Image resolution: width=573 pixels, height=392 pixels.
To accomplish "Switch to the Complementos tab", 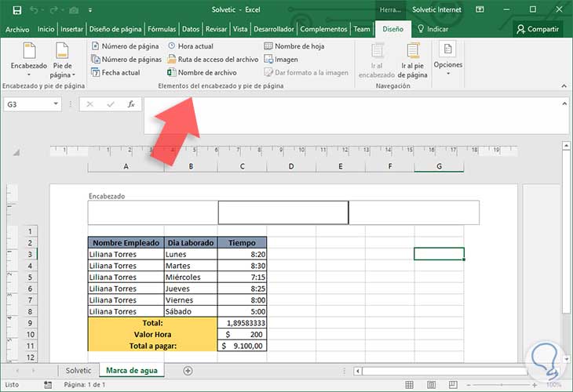I will [323, 29].
